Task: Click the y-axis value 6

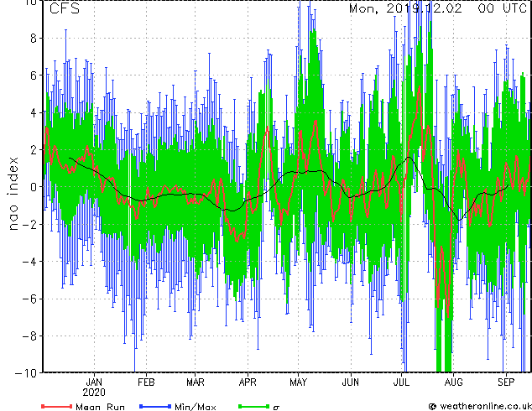Action: pos(34,75)
